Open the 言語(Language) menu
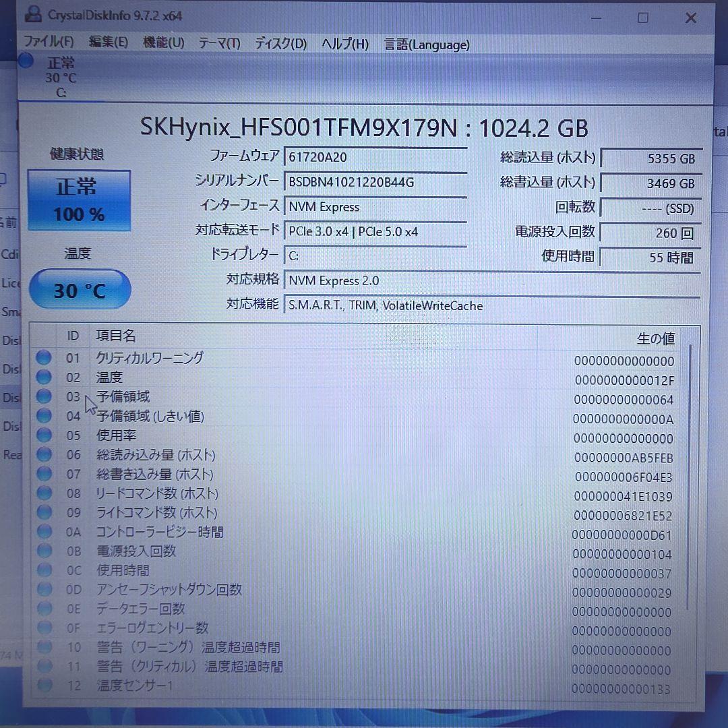 coord(426,44)
